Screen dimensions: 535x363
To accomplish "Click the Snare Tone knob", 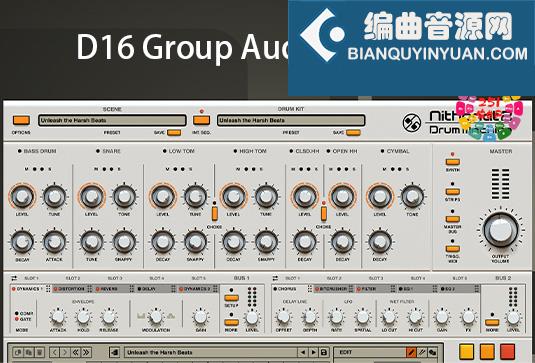I will [x=124, y=197].
